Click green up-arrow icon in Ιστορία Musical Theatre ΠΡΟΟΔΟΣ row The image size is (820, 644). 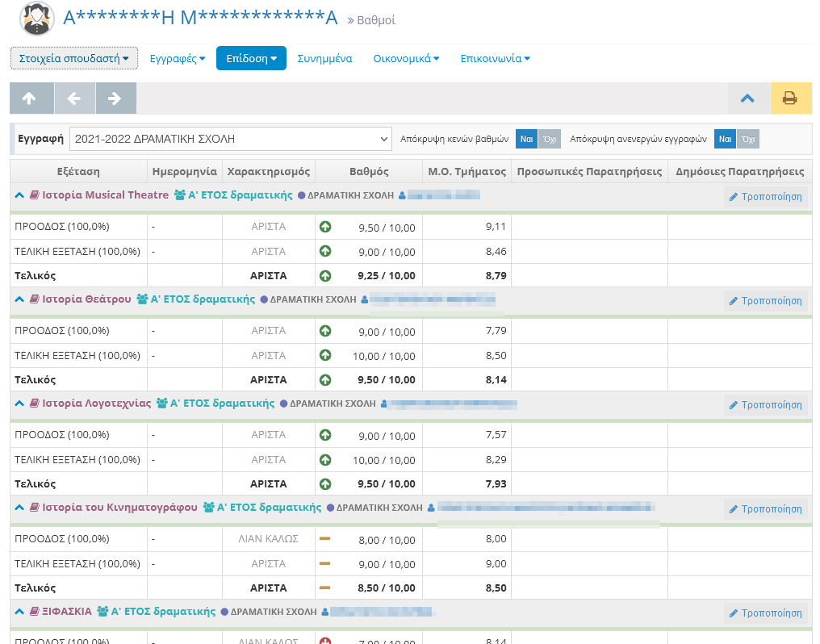325,228
